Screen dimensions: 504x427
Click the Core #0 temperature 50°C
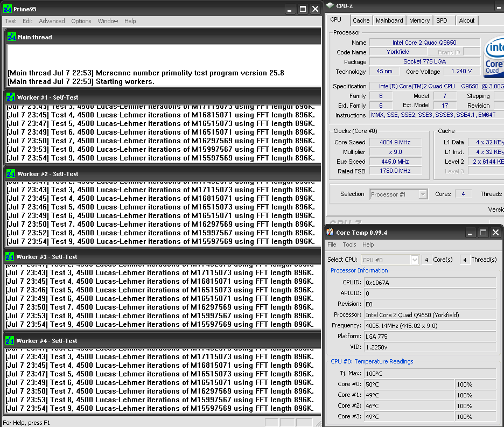(409, 384)
